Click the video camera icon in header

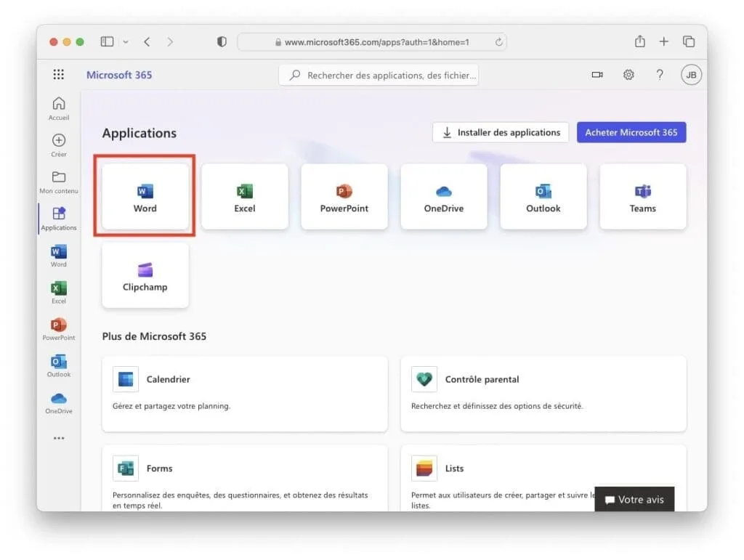tap(597, 74)
